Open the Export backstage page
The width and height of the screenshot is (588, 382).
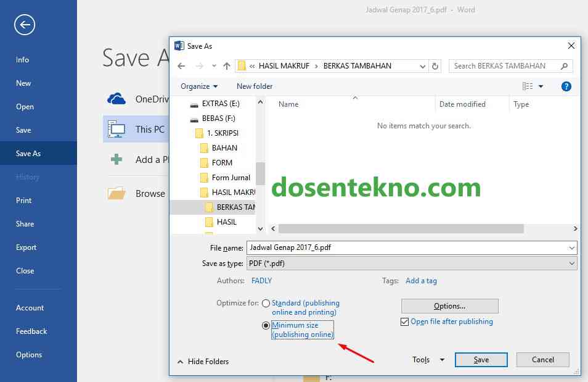[26, 247]
